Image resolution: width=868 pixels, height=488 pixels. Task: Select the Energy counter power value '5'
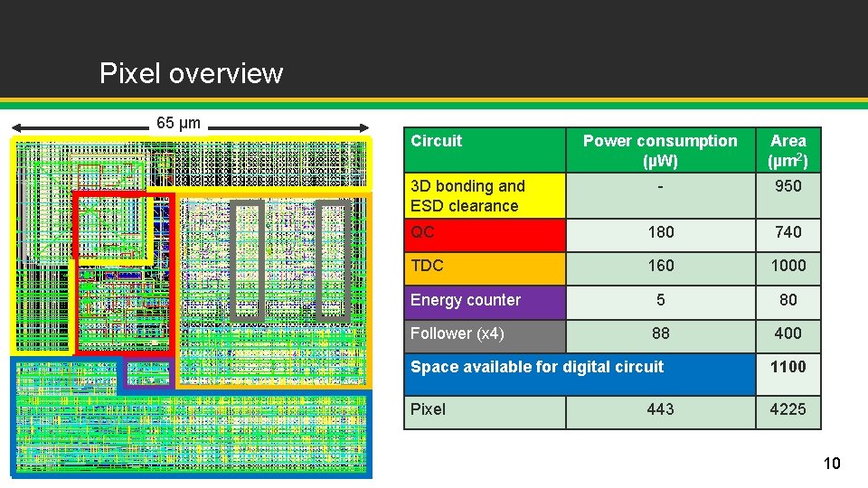(x=660, y=300)
